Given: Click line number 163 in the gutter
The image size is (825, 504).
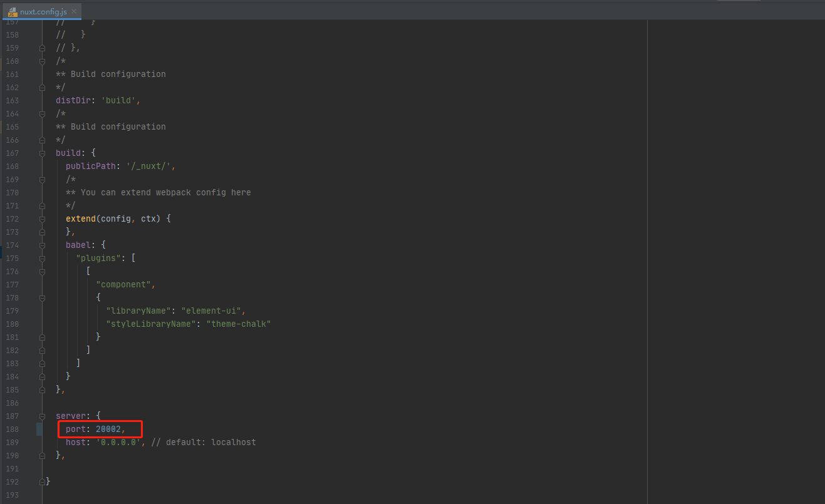Looking at the screenshot, I should 12,100.
